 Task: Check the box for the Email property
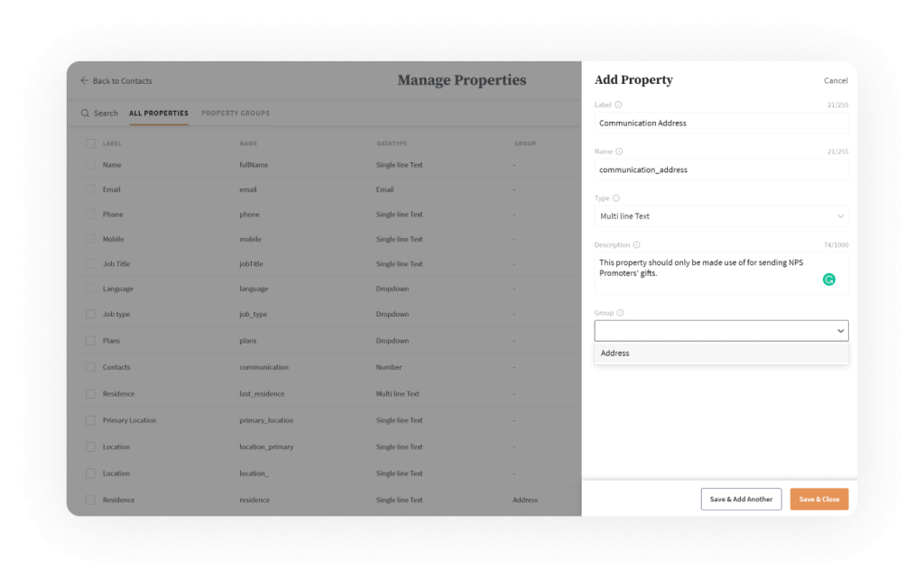pos(90,189)
